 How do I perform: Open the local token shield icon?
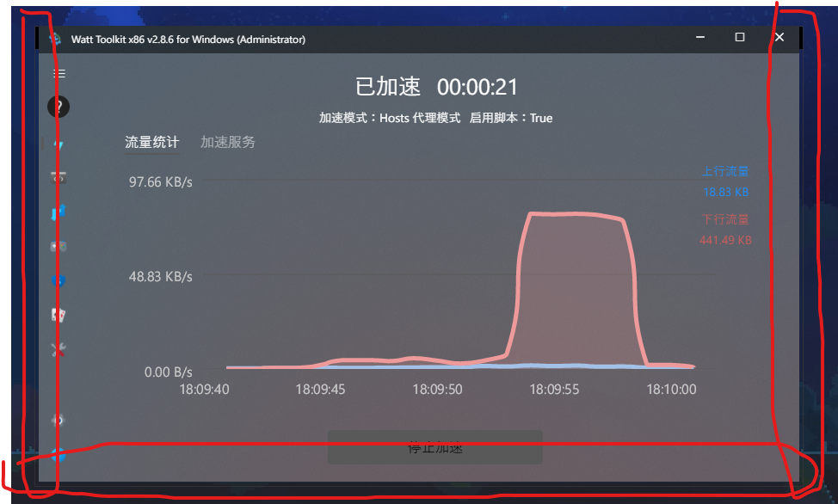[x=59, y=280]
